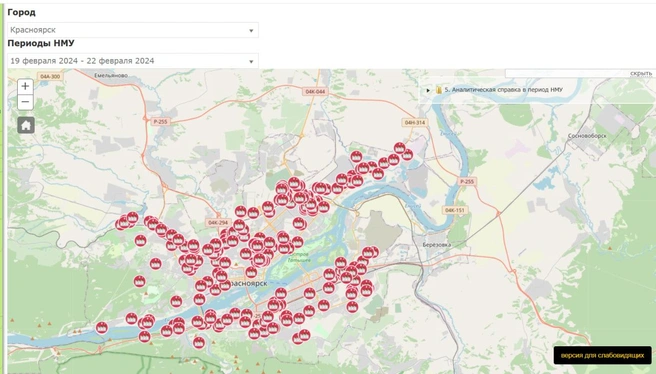Screen dimensions: 656x374
Task: Open the Периоды НМУ date range dropdown
Action: [133, 61]
